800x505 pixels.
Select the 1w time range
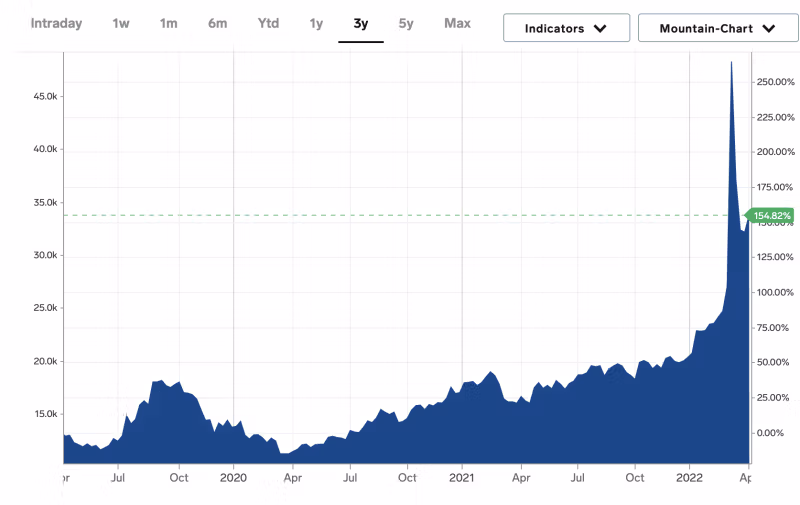(x=120, y=23)
